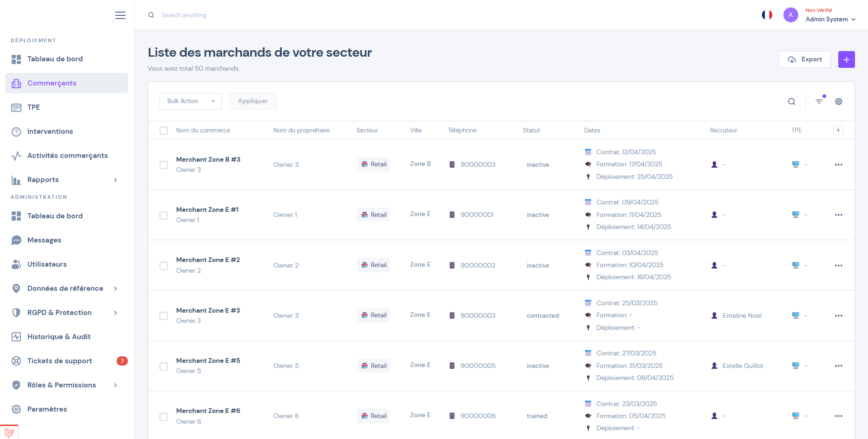The image size is (868, 439).
Task: Toggle the select all merchants checkbox
Action: point(164,131)
